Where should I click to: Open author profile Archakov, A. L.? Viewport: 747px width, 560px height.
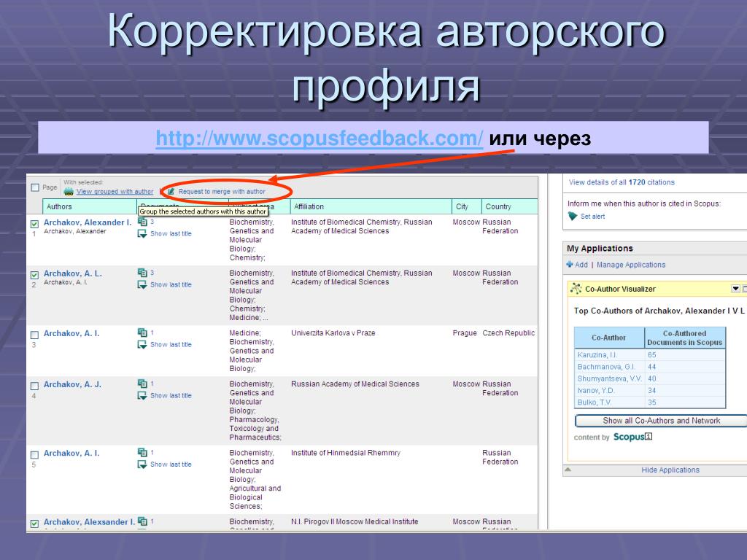pos(73,273)
